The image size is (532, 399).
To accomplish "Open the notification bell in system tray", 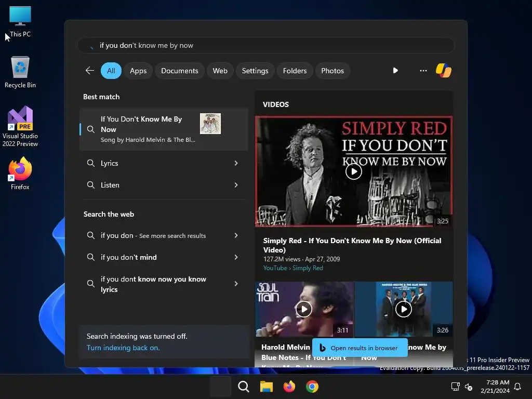I will point(517,387).
